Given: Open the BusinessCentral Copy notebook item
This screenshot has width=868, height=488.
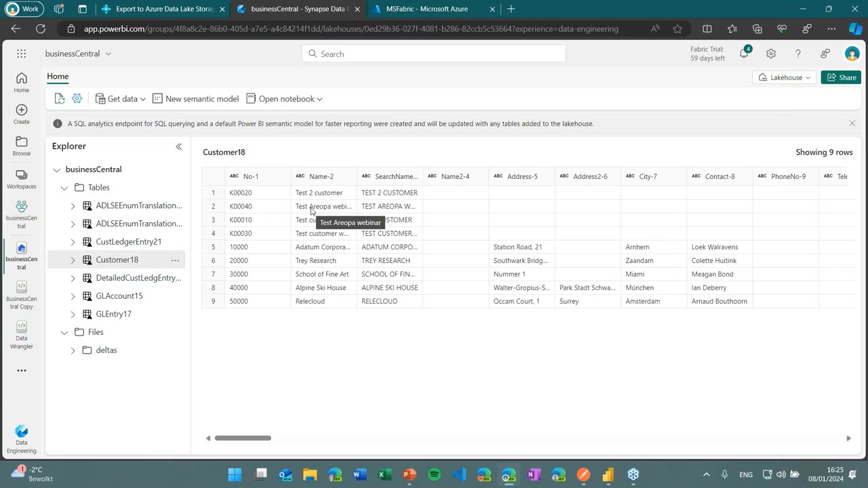Looking at the screenshot, I should pyautogui.click(x=22, y=296).
